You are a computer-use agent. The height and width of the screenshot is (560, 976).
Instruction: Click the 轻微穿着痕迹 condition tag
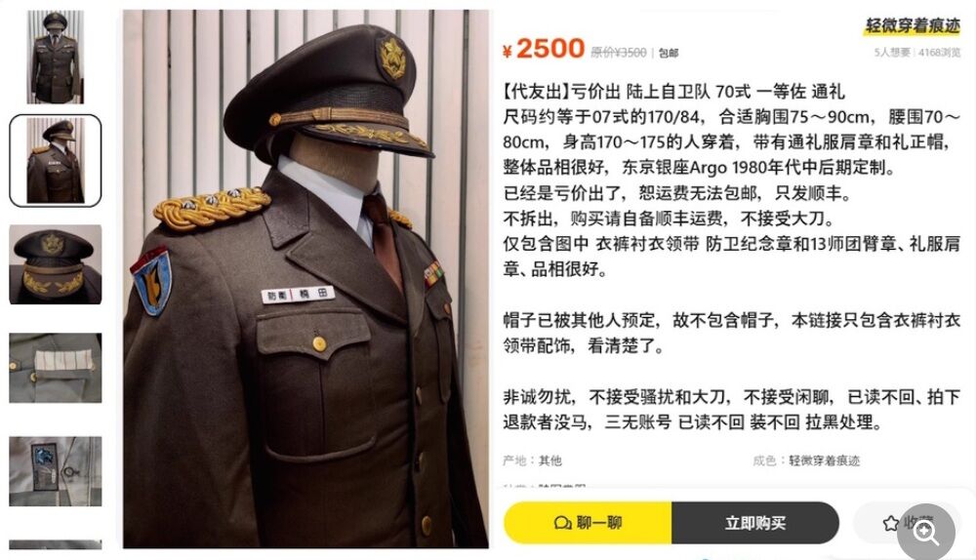pos(912,25)
